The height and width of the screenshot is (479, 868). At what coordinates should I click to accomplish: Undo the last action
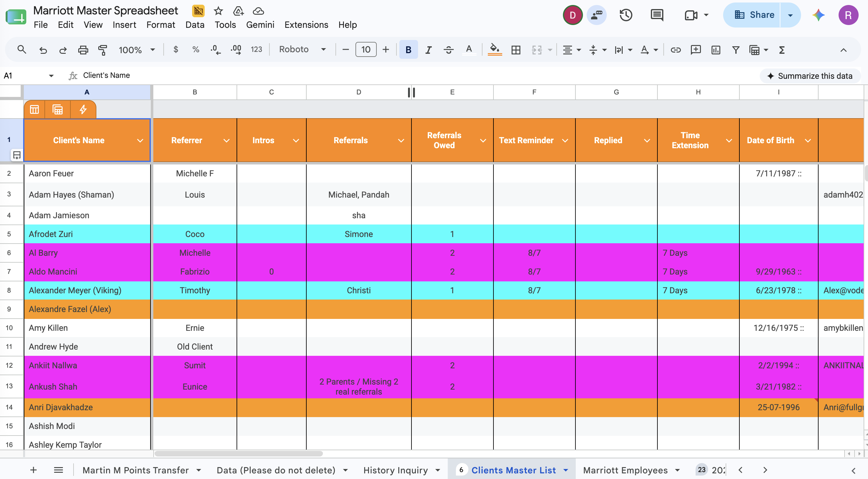43,50
